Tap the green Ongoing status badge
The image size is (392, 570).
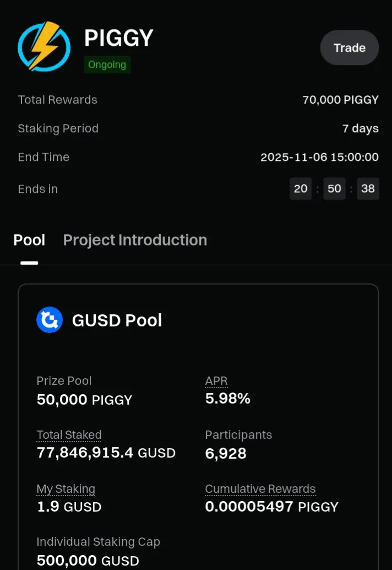[107, 64]
